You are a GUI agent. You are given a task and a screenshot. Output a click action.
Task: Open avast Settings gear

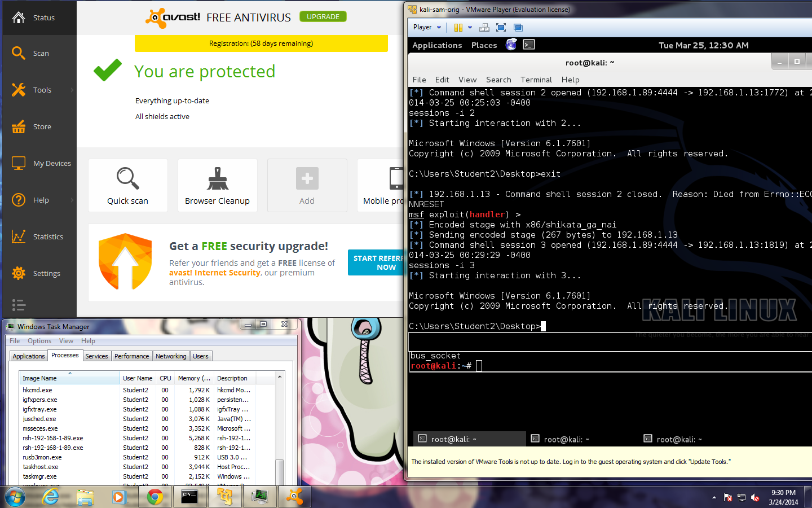(x=39, y=273)
